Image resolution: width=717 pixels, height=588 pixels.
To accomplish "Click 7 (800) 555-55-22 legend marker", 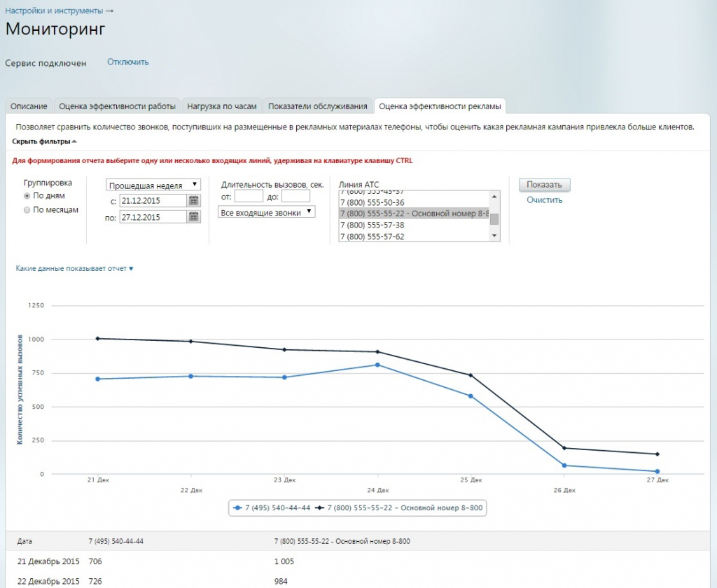I will pos(319,507).
